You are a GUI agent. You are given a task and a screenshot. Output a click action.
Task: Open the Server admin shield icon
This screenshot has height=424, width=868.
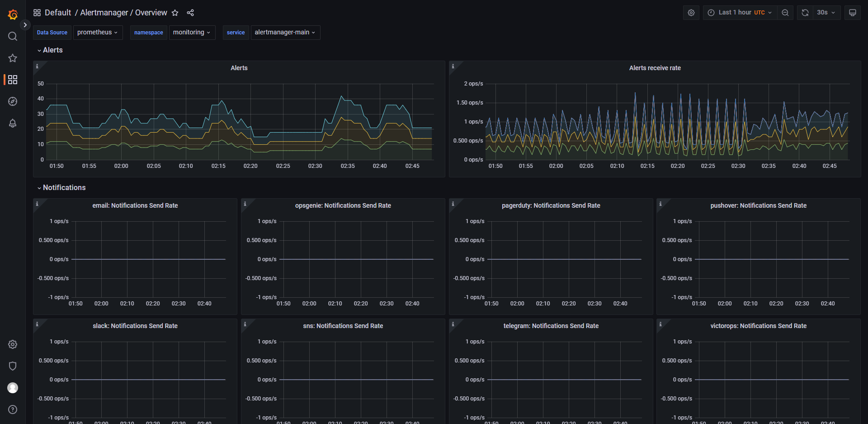(13, 366)
